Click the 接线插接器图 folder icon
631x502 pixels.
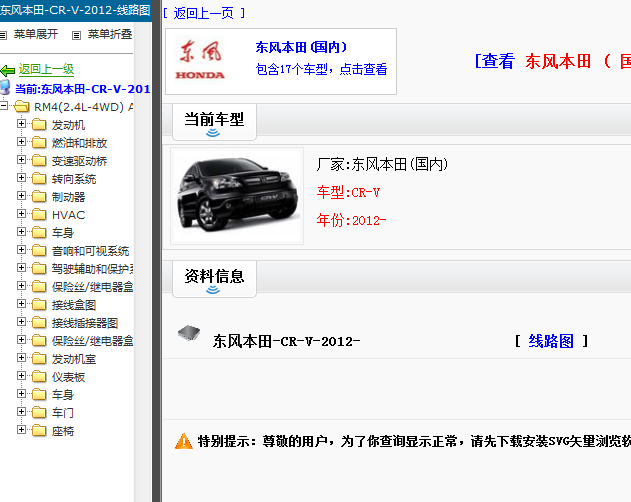[x=39, y=323]
